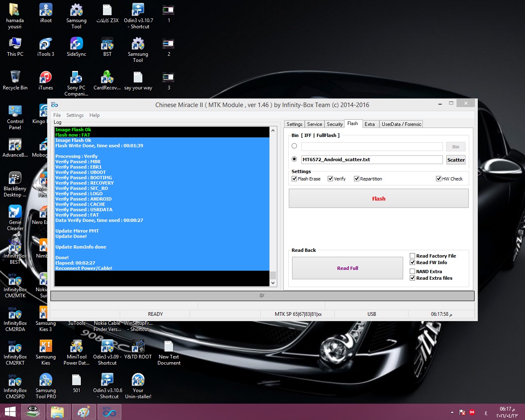525x420 pixels.
Task: Toggle Read Extra files checkbox
Action: coord(412,278)
